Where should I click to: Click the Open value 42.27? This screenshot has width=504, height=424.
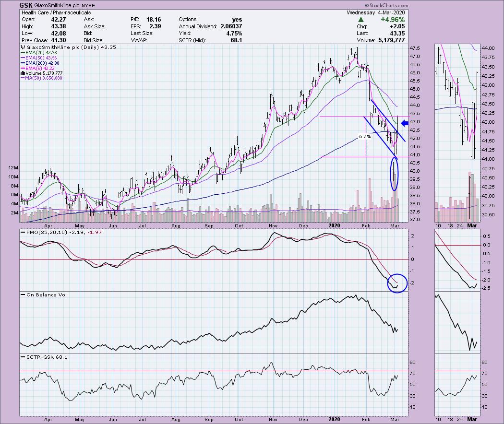[x=58, y=19]
